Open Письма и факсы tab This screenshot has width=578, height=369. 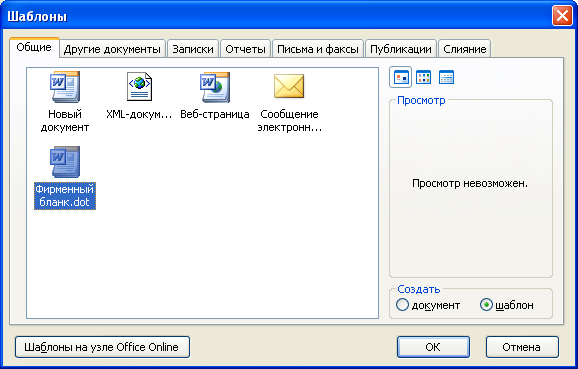click(x=318, y=49)
